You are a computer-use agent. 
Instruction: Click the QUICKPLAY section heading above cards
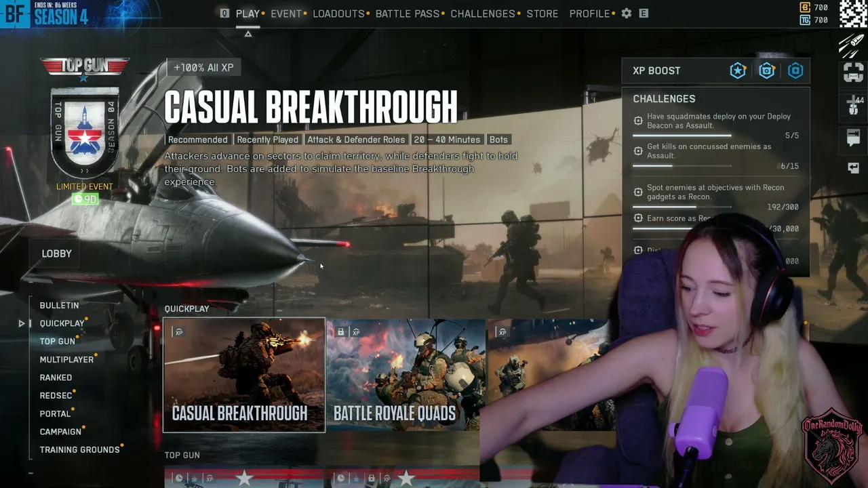tap(186, 309)
